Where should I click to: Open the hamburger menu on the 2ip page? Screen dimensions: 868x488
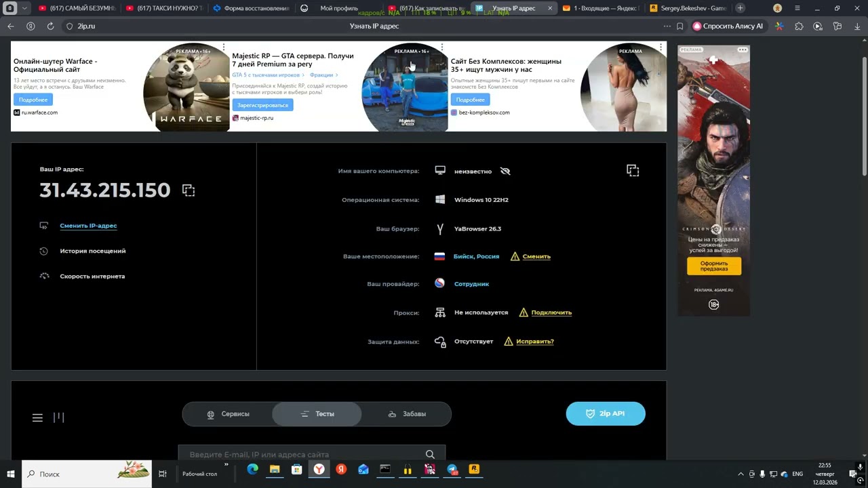point(37,418)
